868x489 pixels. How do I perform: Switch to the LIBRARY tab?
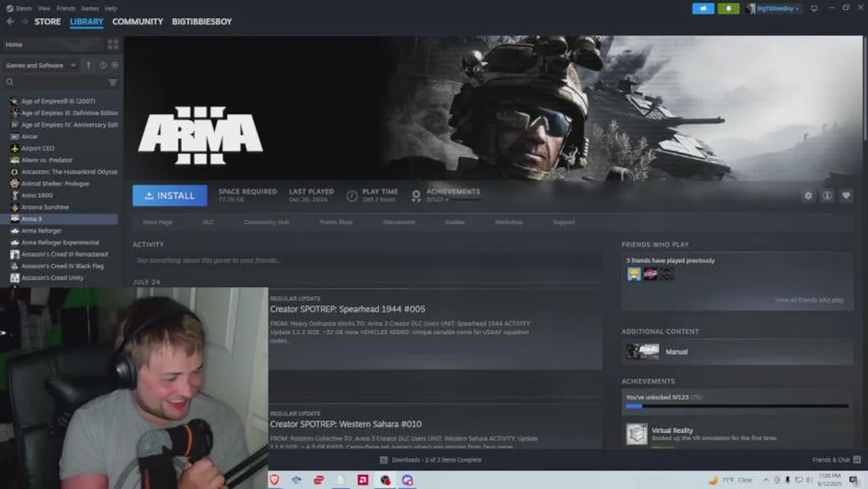pos(86,22)
